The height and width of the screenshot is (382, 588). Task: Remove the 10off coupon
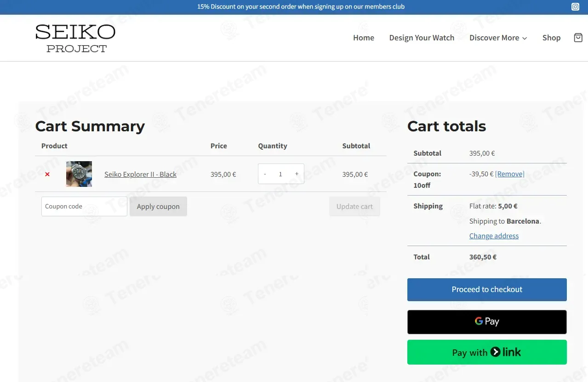[x=510, y=174]
